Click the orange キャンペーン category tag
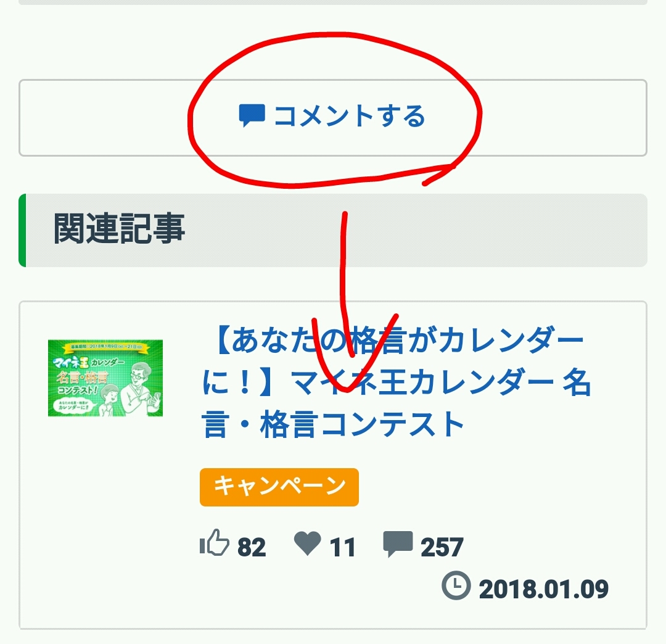The width and height of the screenshot is (666, 644). coord(279,487)
